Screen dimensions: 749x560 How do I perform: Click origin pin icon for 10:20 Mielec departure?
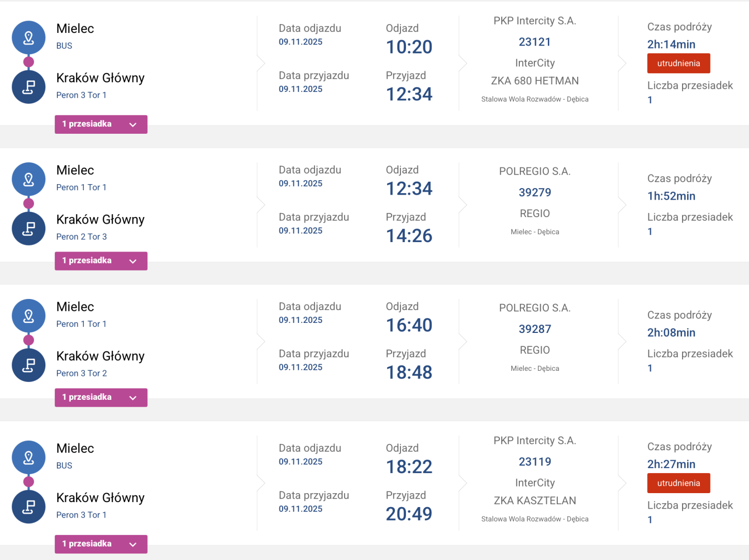(28, 37)
